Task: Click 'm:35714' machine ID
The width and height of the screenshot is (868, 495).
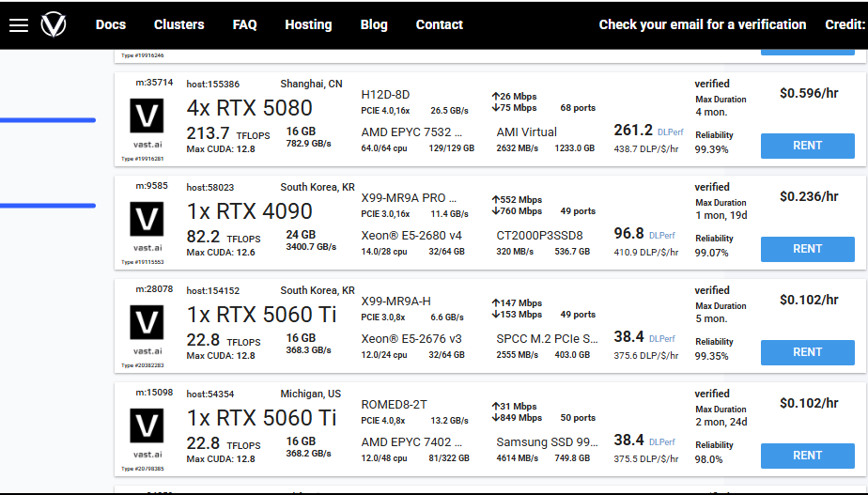Action: pyautogui.click(x=154, y=83)
